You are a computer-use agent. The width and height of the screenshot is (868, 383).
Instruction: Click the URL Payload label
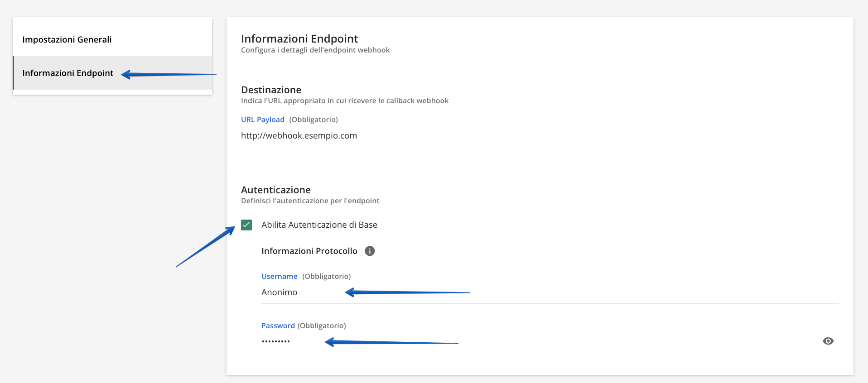coord(263,120)
